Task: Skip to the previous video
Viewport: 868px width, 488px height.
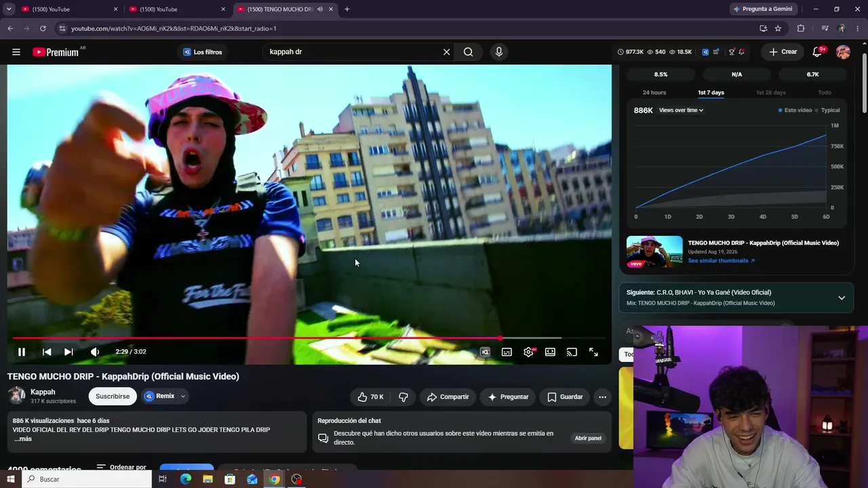Action: (47, 352)
